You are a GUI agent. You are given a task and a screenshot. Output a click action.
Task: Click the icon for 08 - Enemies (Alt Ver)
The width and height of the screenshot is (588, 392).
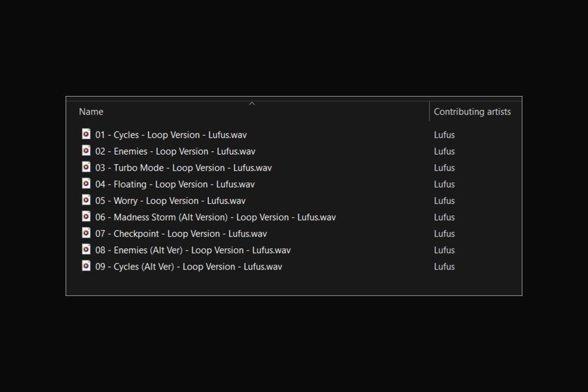(x=86, y=249)
